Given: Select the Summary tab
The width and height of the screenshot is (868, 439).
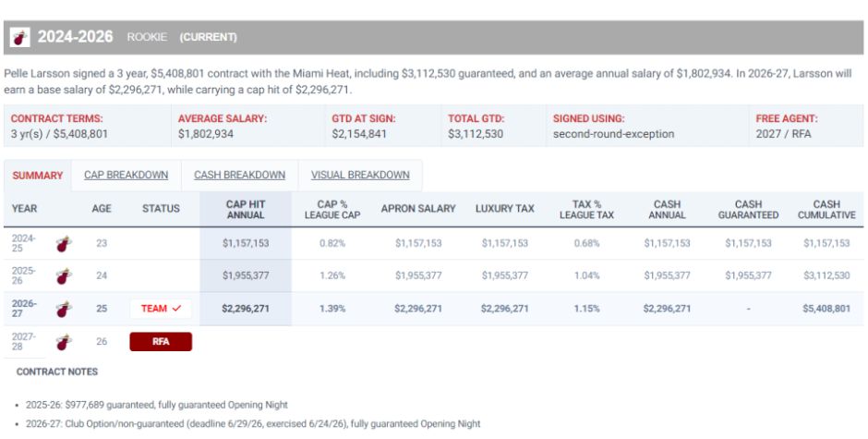Looking at the screenshot, I should pos(38,176).
